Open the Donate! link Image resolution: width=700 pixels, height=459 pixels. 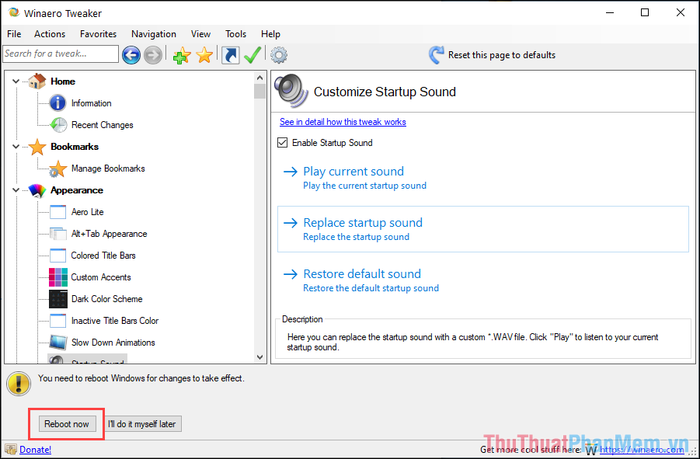[x=35, y=450]
